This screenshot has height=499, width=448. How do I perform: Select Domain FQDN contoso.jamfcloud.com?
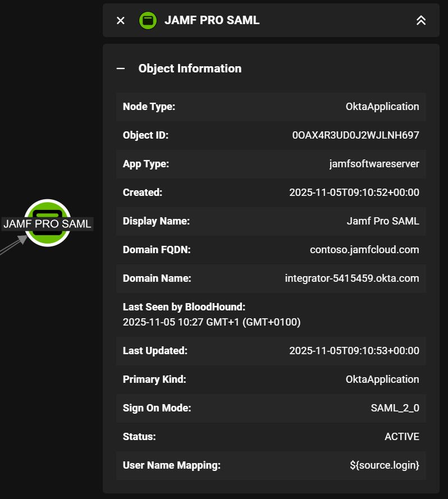[364, 250]
